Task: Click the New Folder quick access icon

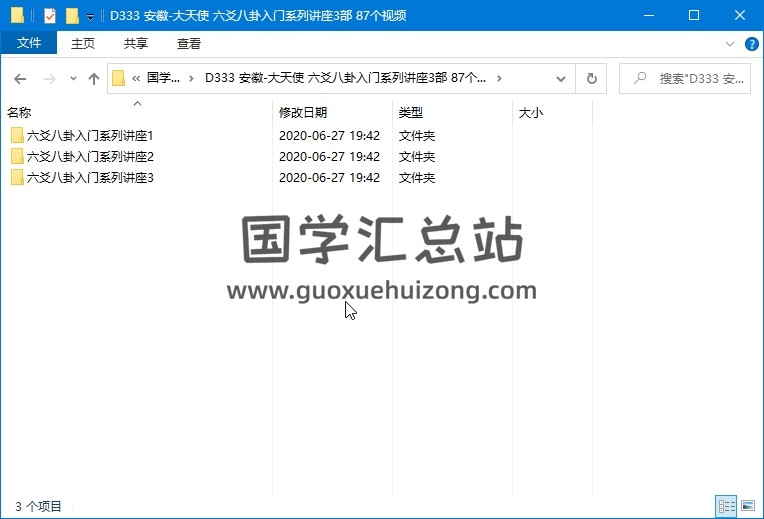Action: coord(72,16)
